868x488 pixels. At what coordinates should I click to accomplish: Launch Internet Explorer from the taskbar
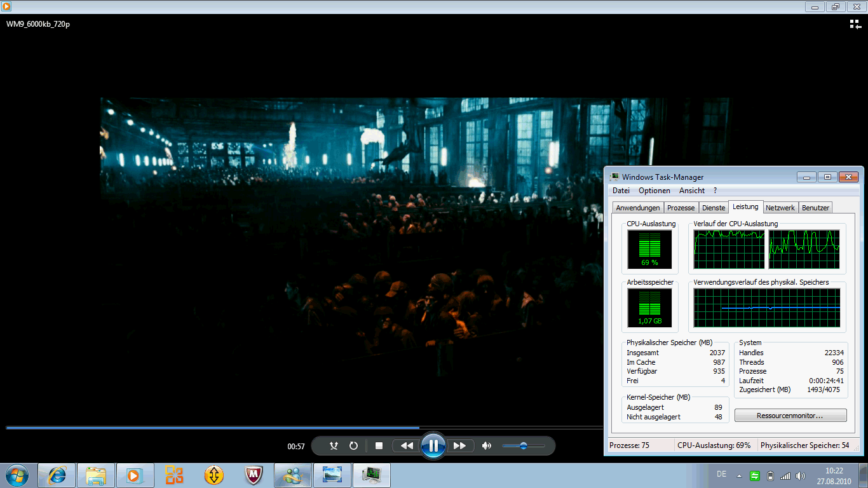[57, 475]
